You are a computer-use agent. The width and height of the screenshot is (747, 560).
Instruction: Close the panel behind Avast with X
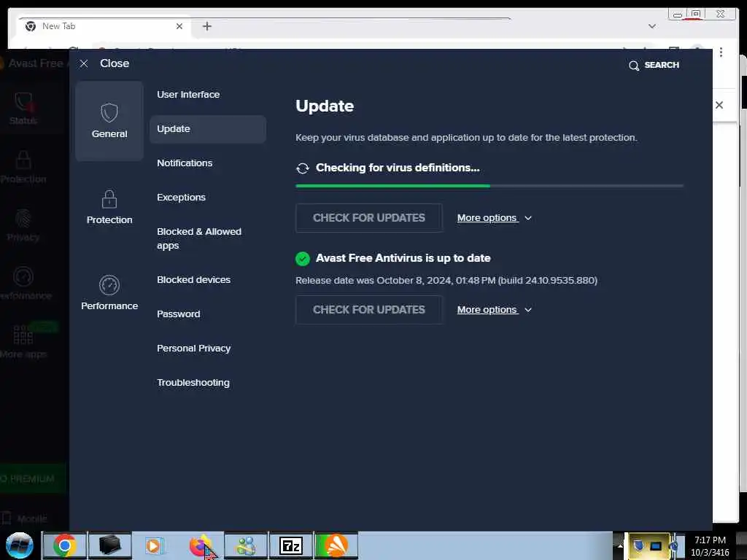[x=719, y=105]
